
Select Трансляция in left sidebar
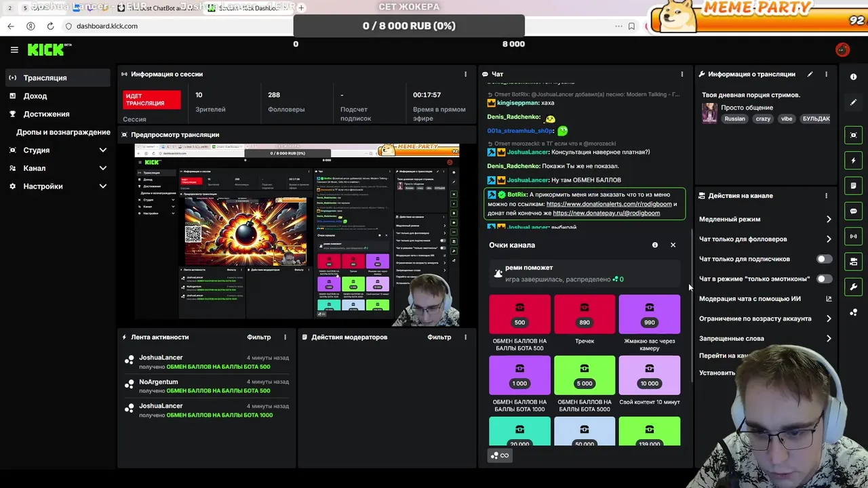click(x=58, y=78)
